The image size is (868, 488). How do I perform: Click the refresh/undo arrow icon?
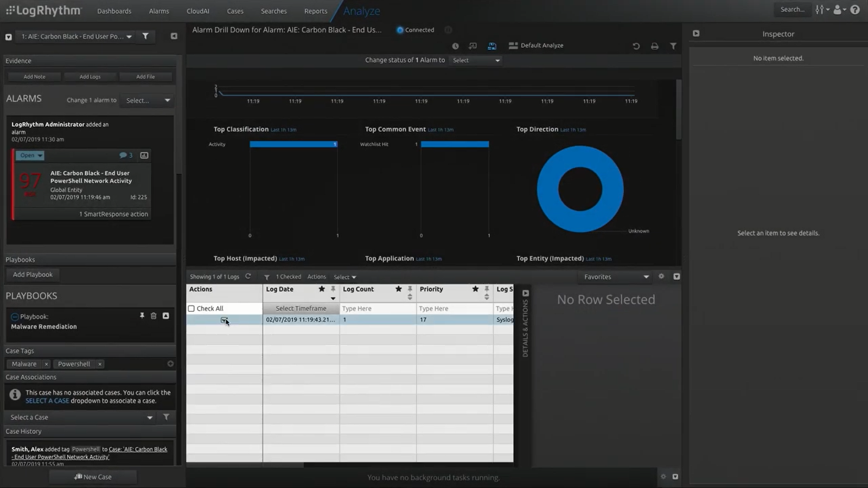click(x=636, y=46)
